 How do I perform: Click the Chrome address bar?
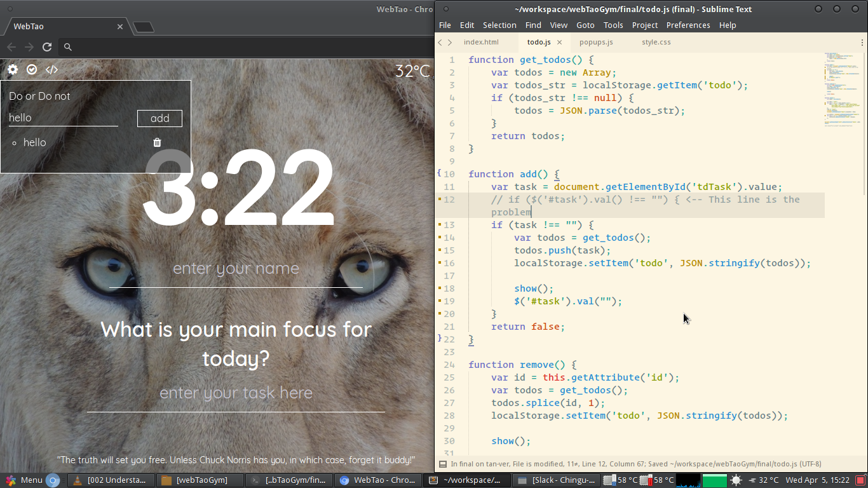point(248,47)
